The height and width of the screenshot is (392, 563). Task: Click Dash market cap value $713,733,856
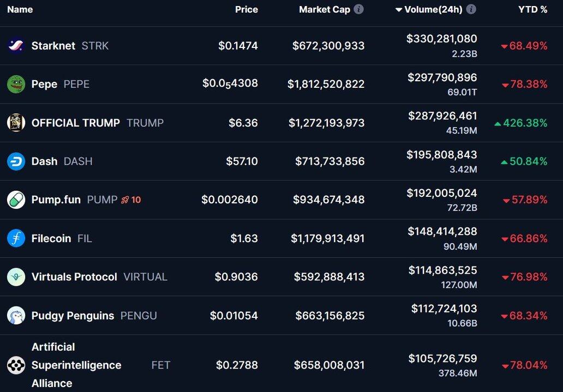[x=330, y=161]
